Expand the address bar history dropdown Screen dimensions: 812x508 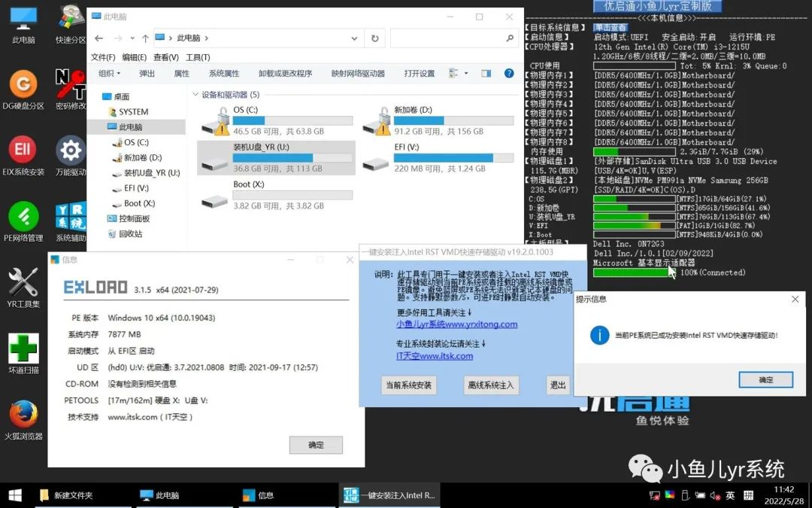coord(354,38)
